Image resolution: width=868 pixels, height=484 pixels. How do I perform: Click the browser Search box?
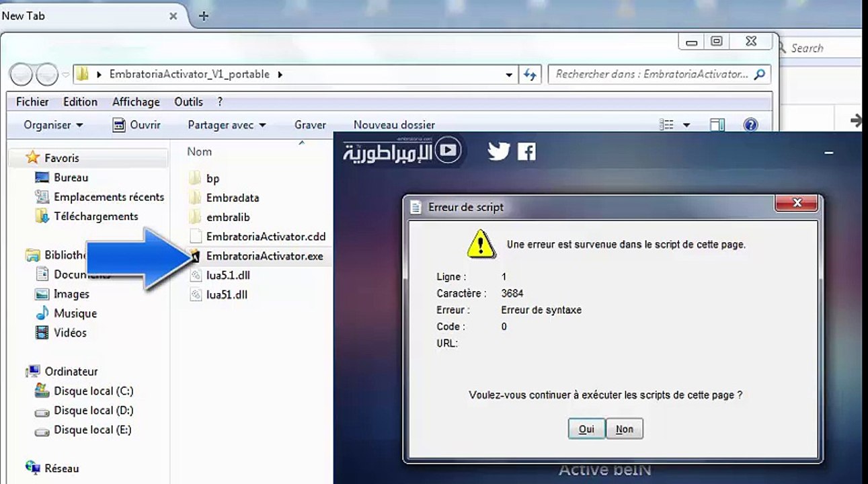pyautogui.click(x=820, y=48)
